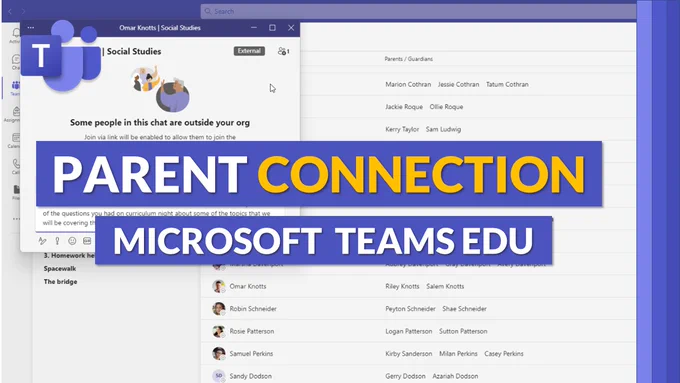The height and width of the screenshot is (383, 680).
Task: Select student name Sandy Dodson
Action: click(251, 376)
